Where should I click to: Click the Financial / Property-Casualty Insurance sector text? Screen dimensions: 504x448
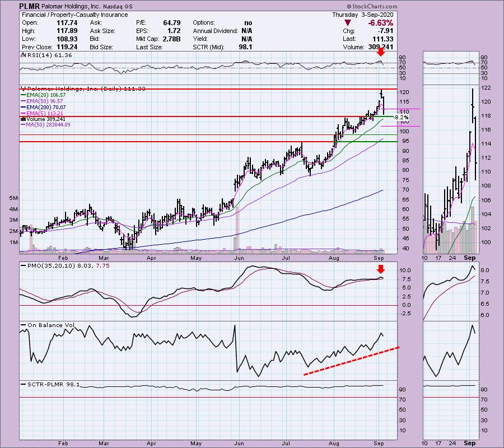[75, 15]
